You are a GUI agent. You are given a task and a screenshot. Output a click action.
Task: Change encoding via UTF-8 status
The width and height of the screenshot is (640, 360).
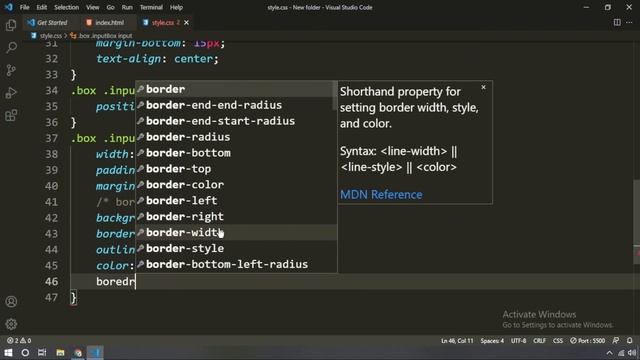(x=518, y=340)
